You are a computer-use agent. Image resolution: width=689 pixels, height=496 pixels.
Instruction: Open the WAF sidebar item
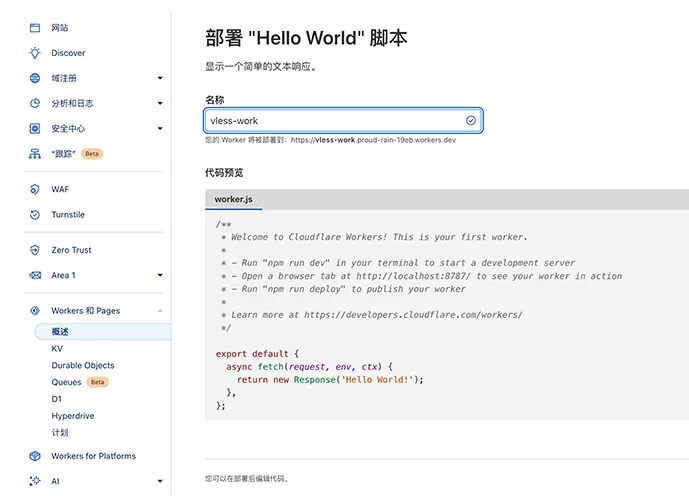(60, 189)
